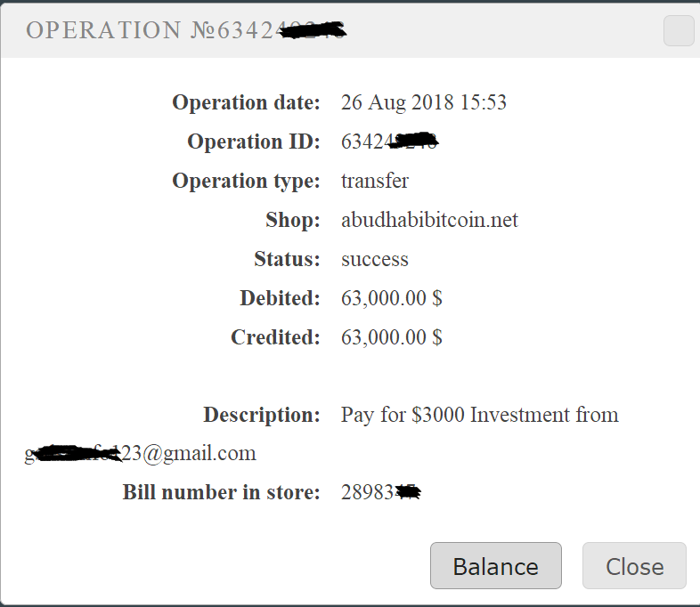The width and height of the screenshot is (700, 607).
Task: Click the 'Operation date:' label
Action: 246,102
